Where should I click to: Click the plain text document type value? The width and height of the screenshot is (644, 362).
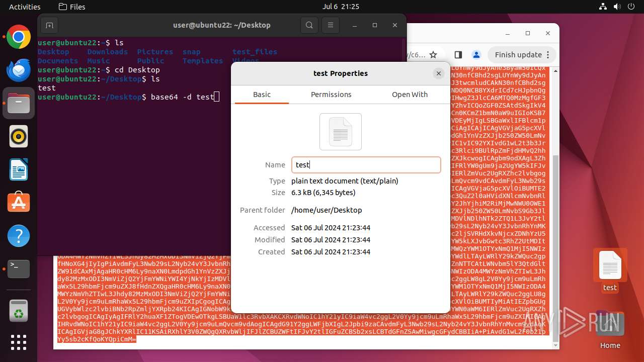coord(345,181)
